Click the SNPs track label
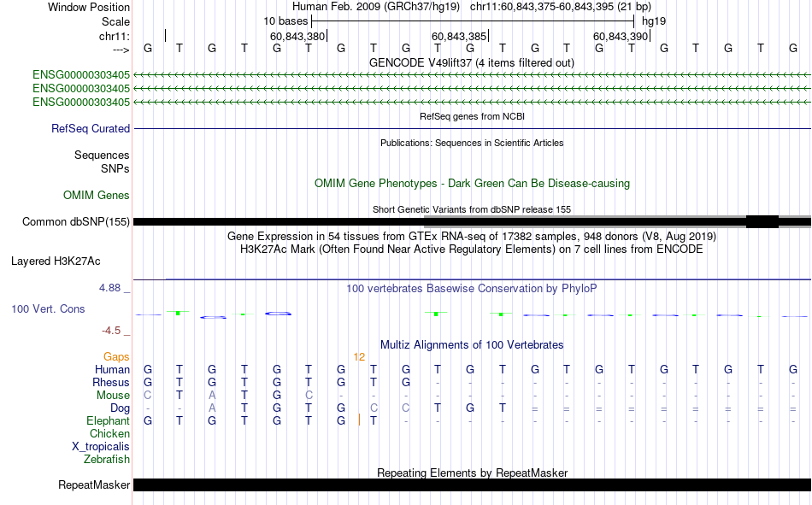812x505 pixels. [115, 169]
